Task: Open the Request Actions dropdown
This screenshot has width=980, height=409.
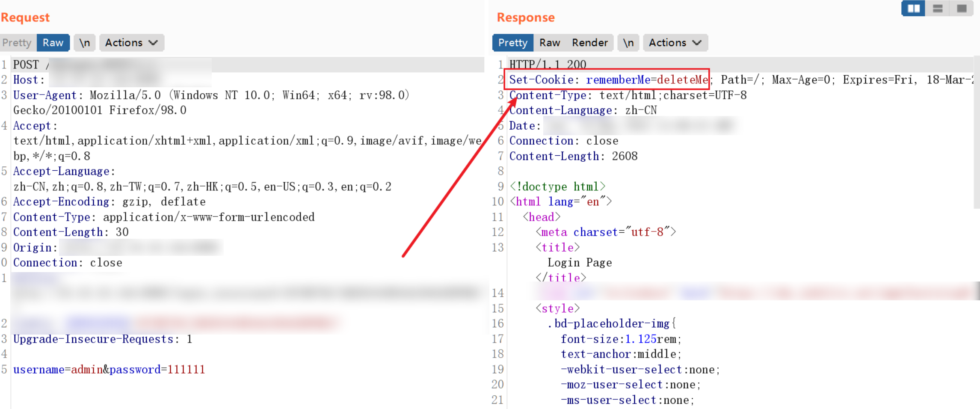Action: [x=132, y=43]
